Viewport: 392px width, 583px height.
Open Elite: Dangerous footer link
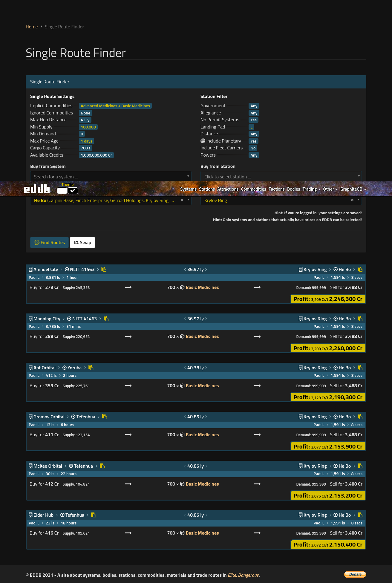tap(243, 575)
